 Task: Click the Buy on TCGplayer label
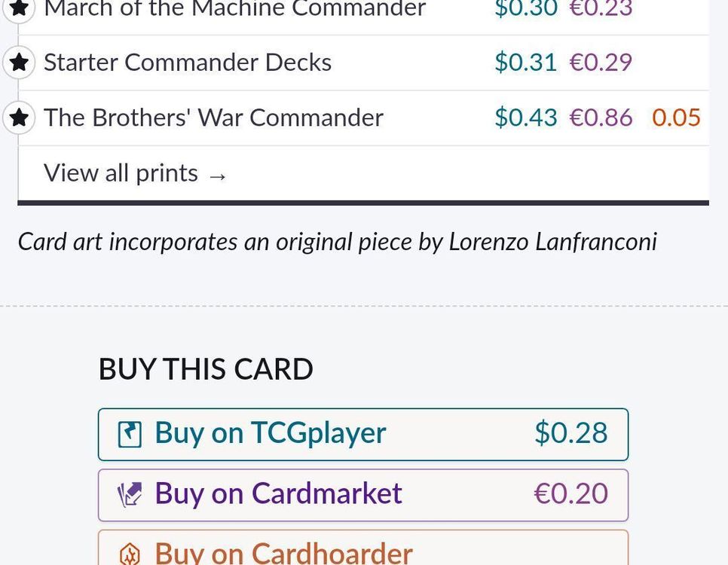pyautogui.click(x=270, y=433)
